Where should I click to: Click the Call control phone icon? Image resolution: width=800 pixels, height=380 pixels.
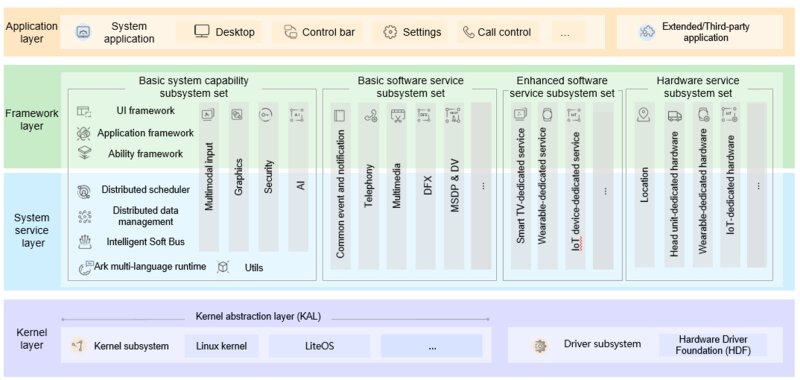point(468,32)
